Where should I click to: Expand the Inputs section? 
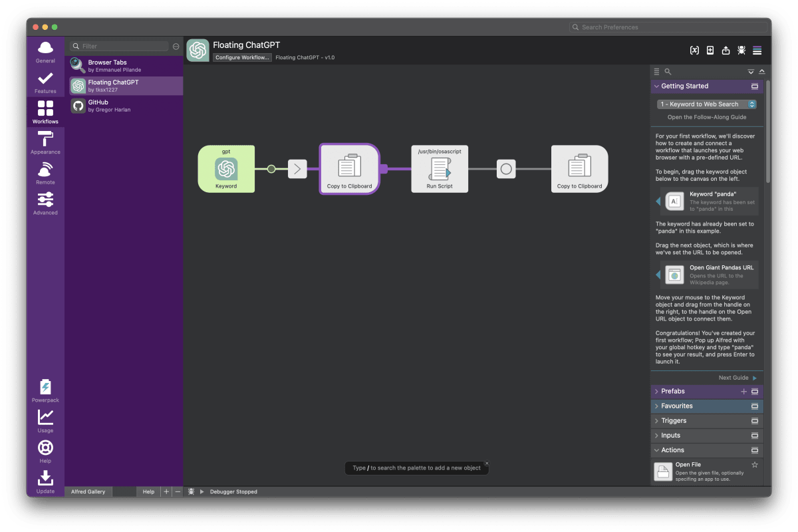pos(656,436)
